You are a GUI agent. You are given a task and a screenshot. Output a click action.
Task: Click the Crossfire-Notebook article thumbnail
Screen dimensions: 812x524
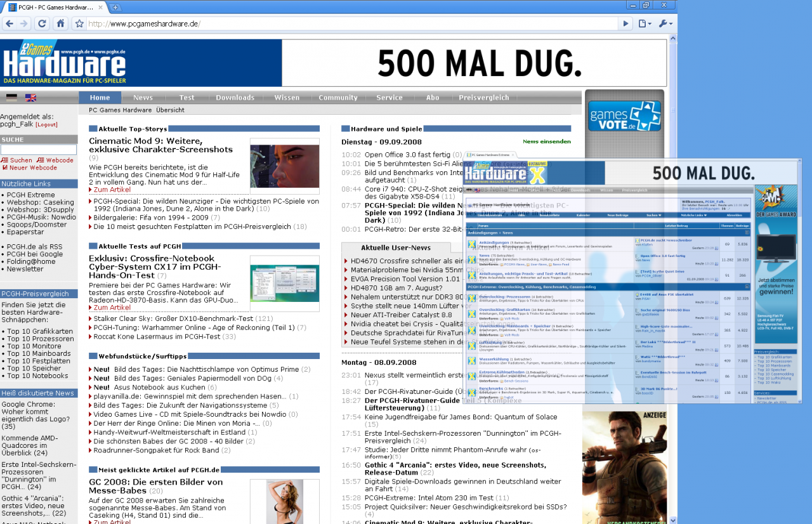[x=285, y=284]
